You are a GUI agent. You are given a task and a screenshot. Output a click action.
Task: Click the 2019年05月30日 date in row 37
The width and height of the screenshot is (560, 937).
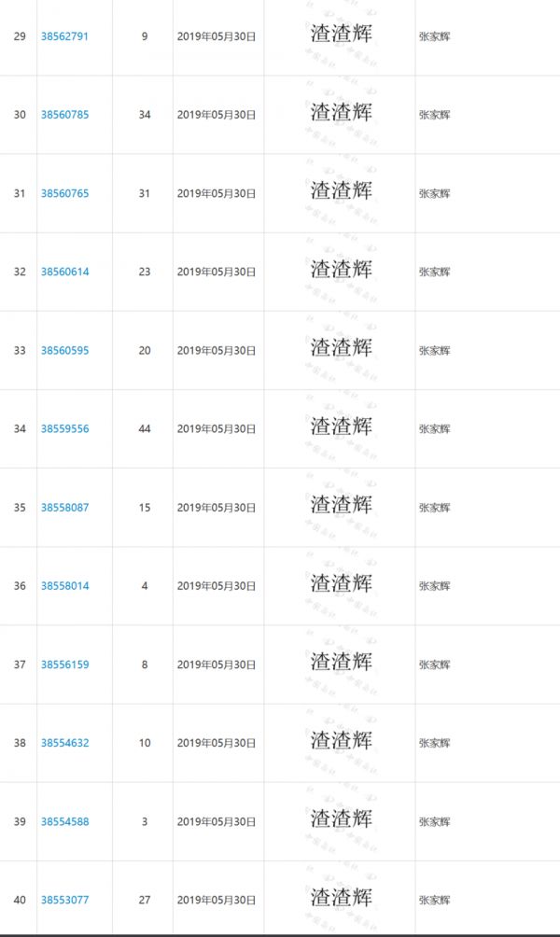click(217, 664)
